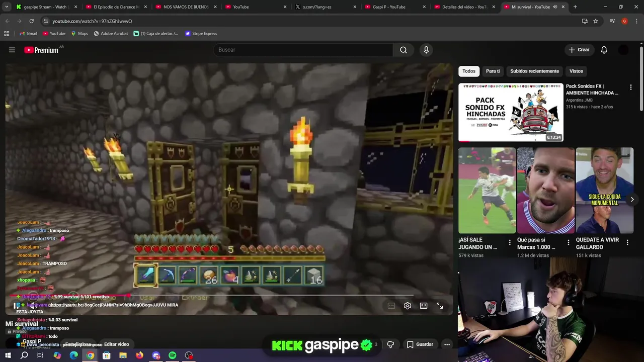
Task: Open a new browser tab
Action: [575, 7]
